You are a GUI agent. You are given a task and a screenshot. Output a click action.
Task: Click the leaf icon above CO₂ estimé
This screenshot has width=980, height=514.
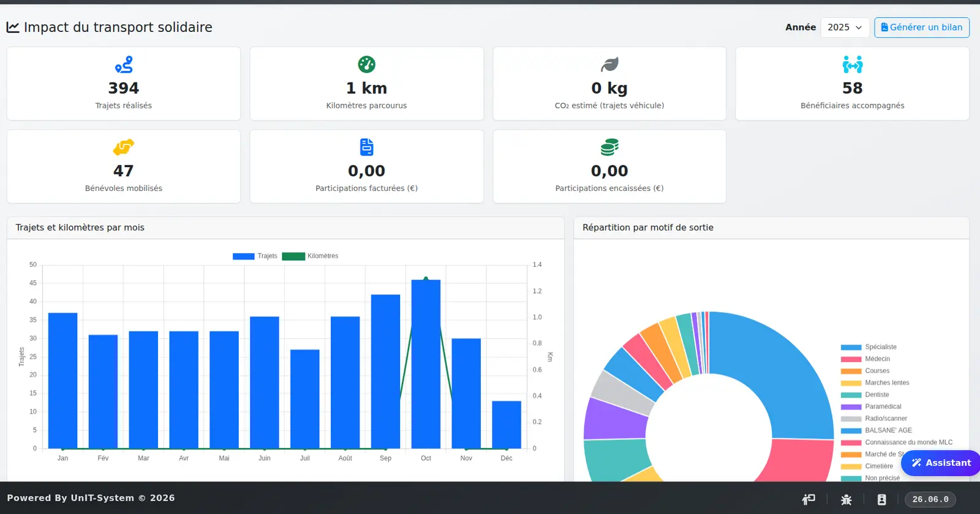[x=609, y=64]
